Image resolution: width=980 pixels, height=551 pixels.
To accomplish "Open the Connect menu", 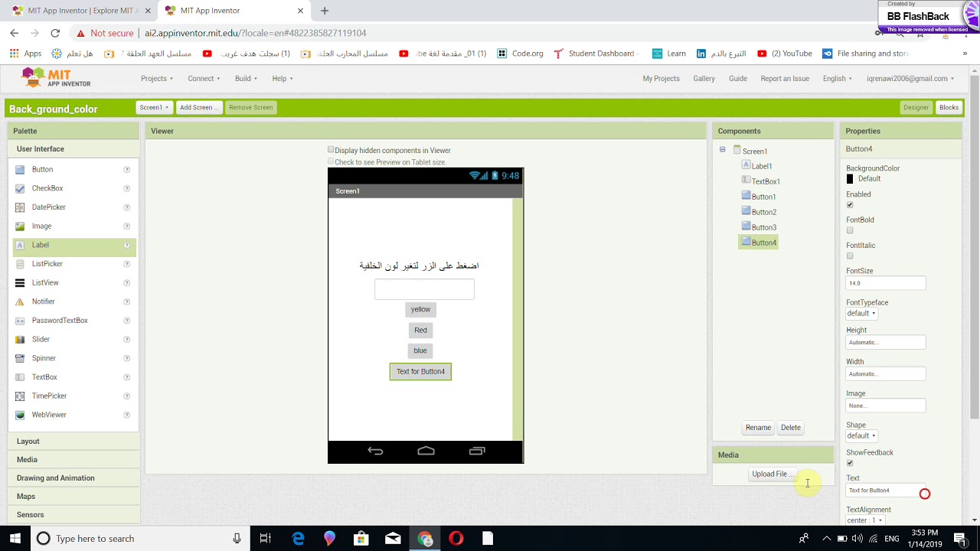I will (204, 78).
